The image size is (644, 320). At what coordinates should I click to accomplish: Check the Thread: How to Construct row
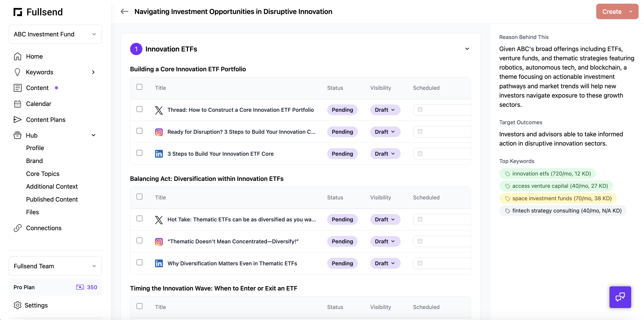(140, 109)
